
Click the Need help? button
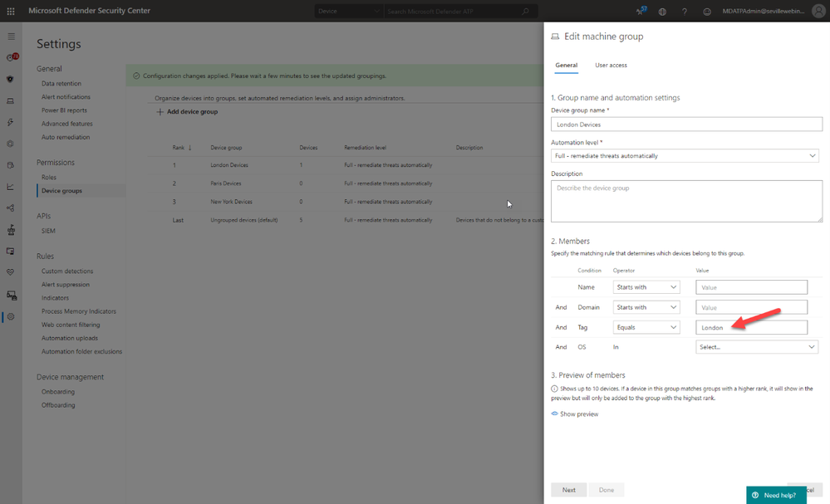(776, 495)
